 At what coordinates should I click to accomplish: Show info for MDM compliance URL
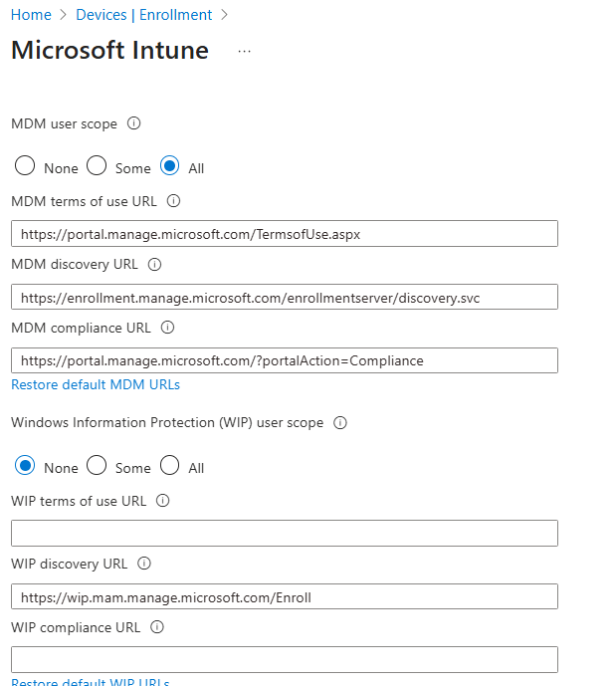167,328
